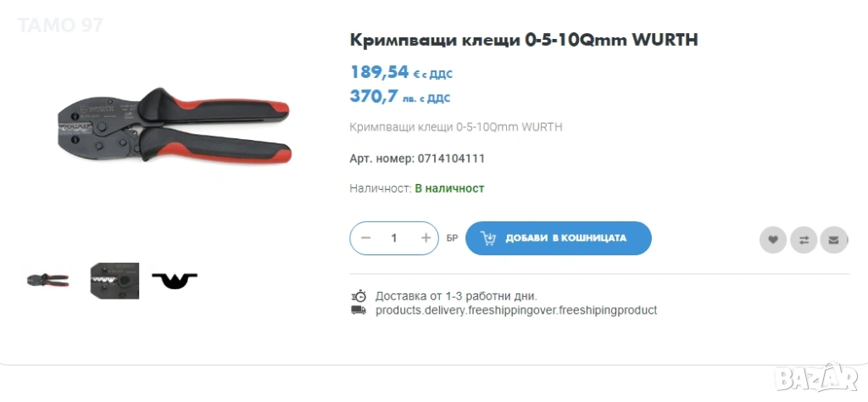This screenshot has width=868, height=402.
Task: Decrease quantity with the minus sign
Action: pyautogui.click(x=365, y=238)
